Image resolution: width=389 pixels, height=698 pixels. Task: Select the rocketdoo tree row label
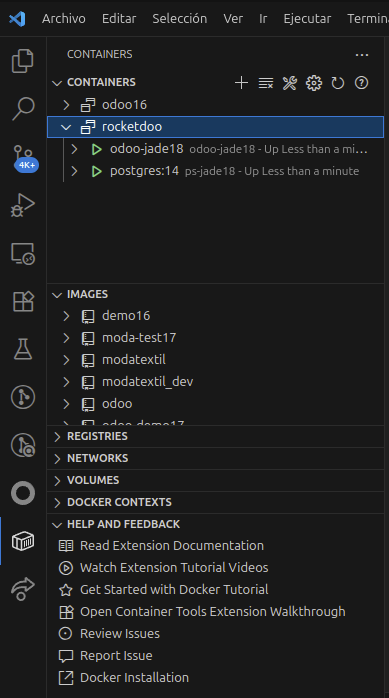coord(132,127)
